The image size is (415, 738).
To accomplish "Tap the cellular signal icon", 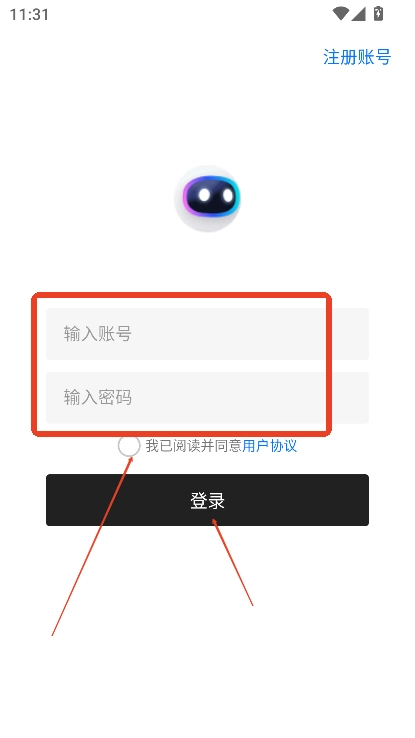I will coord(358,14).
